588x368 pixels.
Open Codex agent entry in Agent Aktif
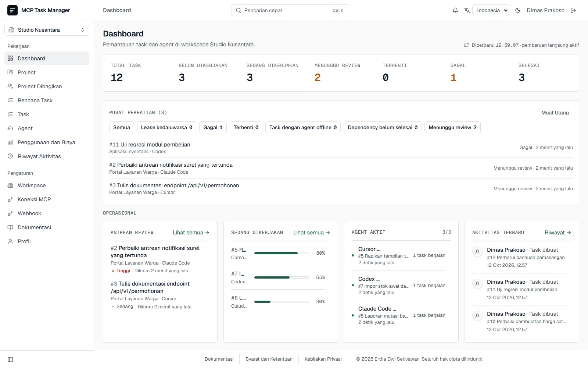click(x=398, y=285)
